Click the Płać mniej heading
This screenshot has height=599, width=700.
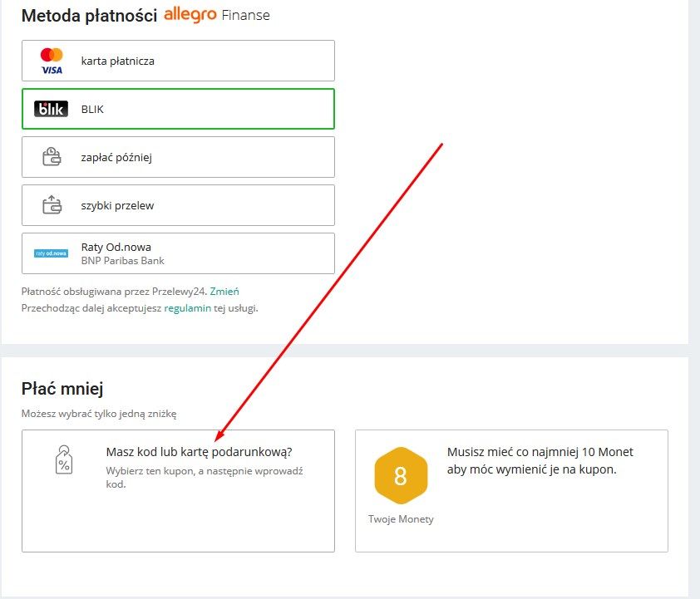[x=62, y=388]
